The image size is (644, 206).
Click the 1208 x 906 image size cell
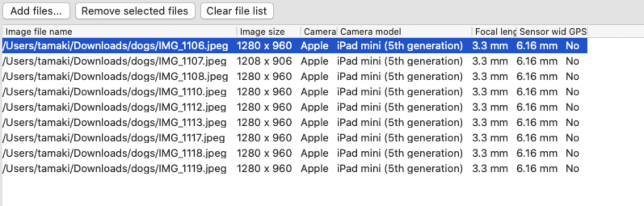264,61
